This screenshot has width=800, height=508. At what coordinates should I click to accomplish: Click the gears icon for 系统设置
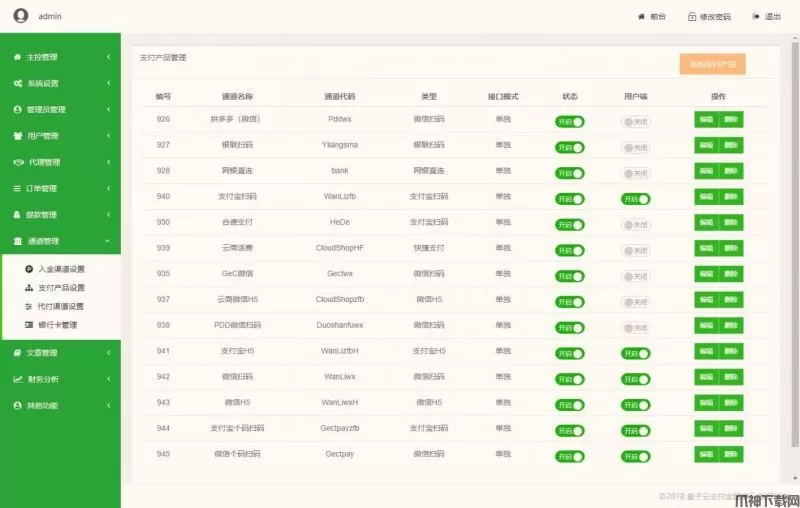pos(17,83)
